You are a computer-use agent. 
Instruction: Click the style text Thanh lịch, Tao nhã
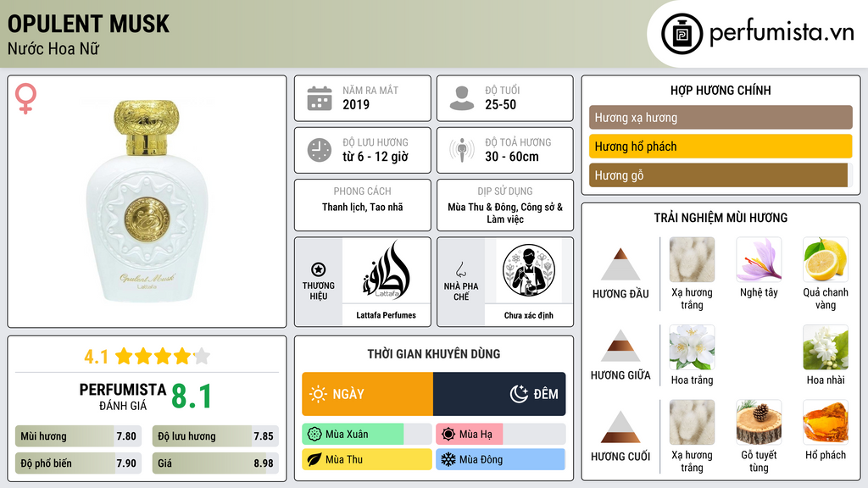[363, 207]
